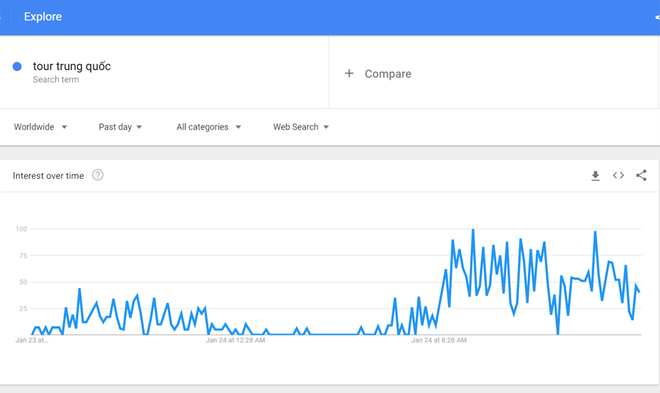Viewport: 660px width, 393px height.
Task: Click the Explore header title
Action: point(43,16)
